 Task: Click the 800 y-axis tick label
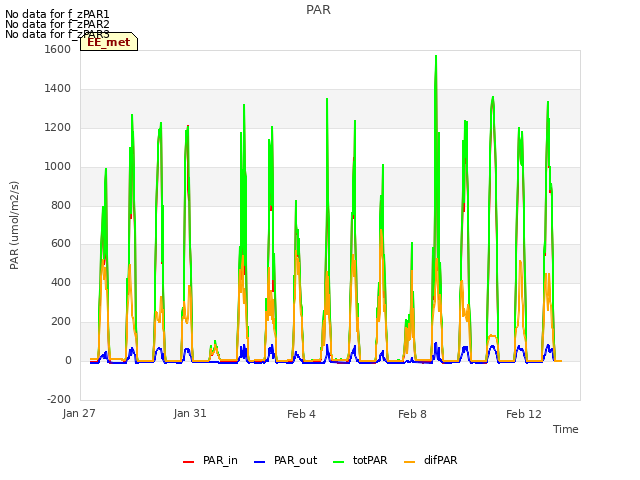(x=61, y=205)
